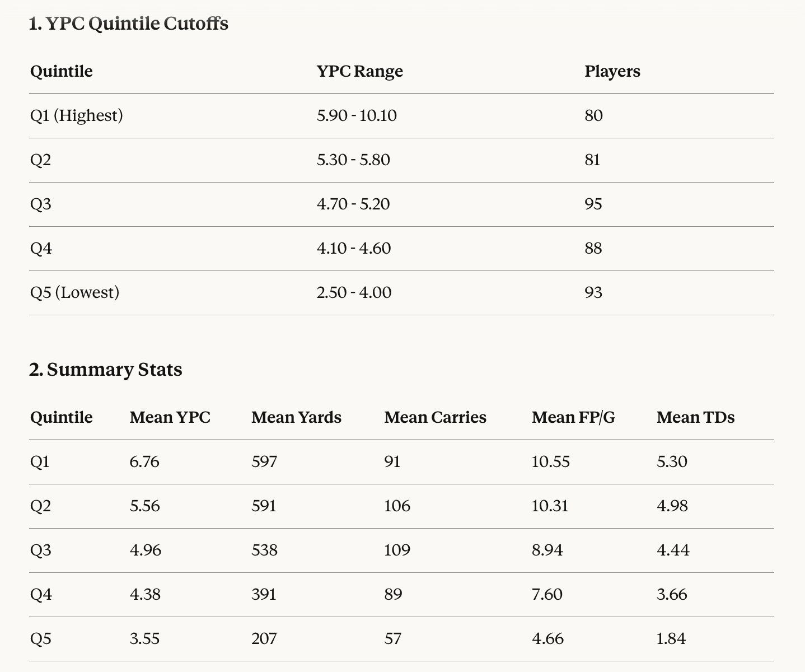Select the "Q5 (Lowest)" row label
The image size is (805, 672).
[74, 293]
